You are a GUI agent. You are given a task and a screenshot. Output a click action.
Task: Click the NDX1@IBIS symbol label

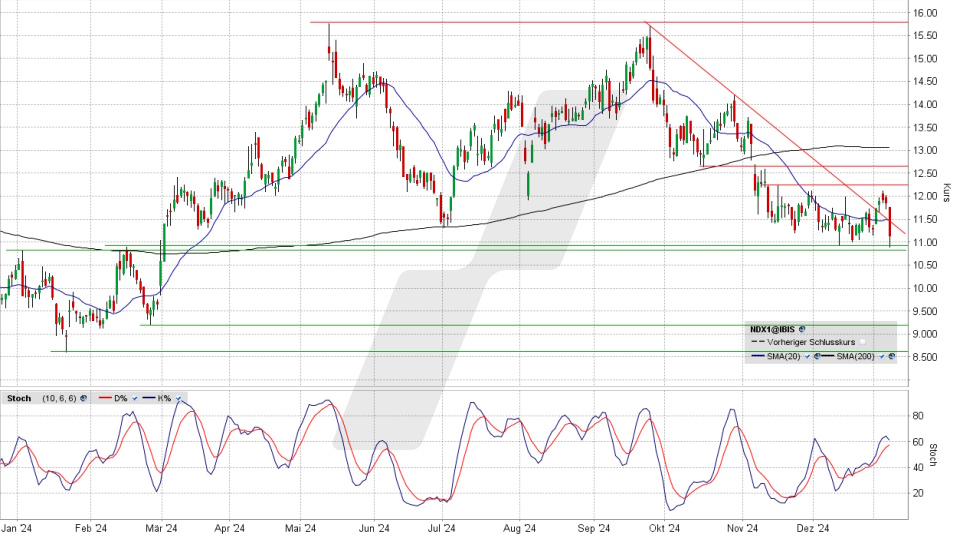coord(773,329)
